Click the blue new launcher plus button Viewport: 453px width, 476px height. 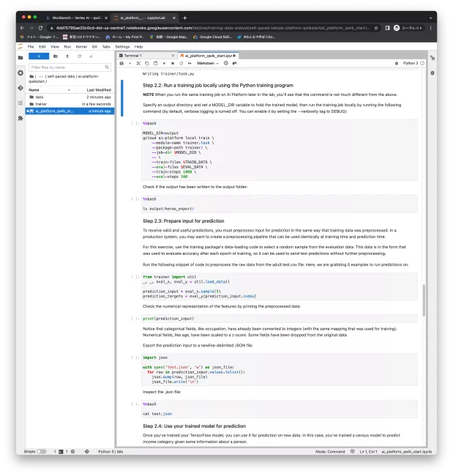(x=38, y=56)
